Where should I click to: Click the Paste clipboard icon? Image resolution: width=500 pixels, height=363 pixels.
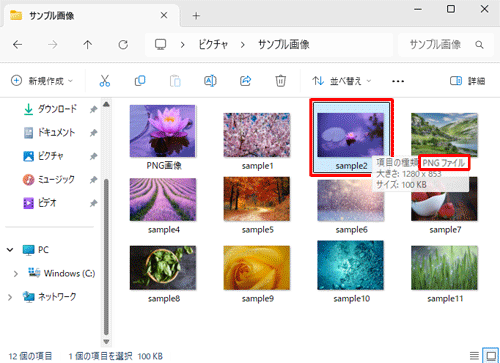coord(175,81)
